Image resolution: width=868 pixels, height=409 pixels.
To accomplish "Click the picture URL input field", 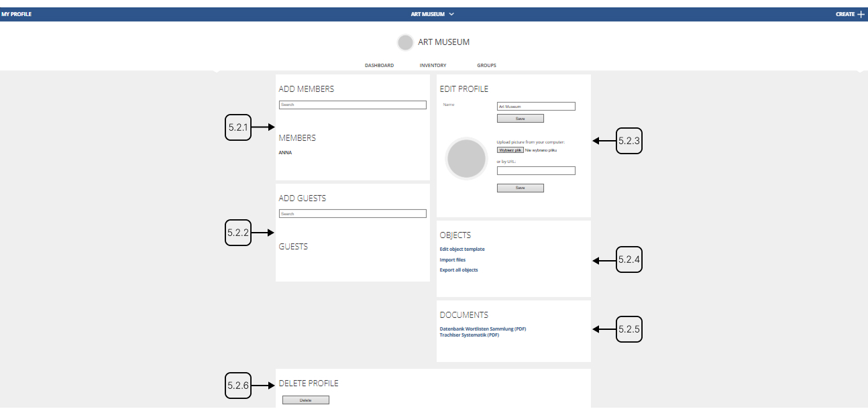I will click(536, 171).
